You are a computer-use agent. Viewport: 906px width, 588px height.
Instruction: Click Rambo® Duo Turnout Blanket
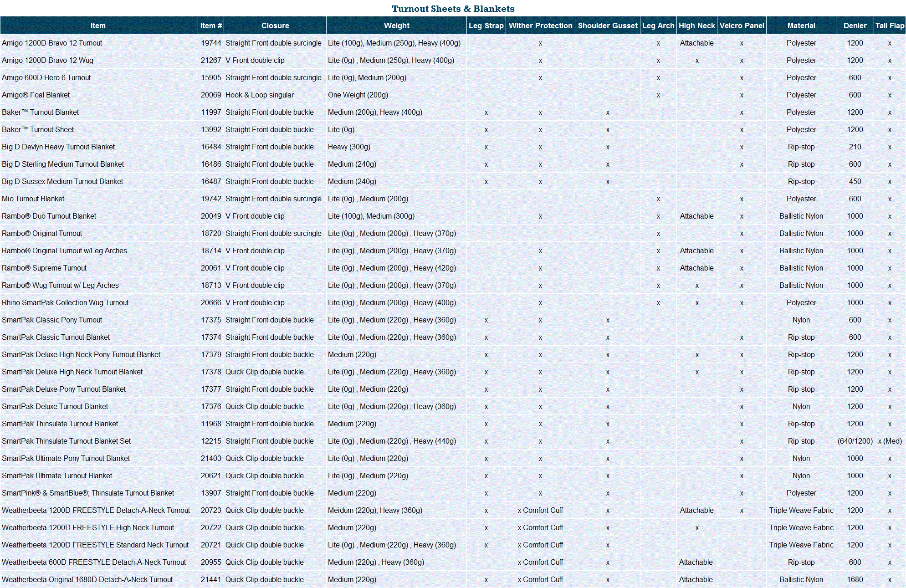click(x=49, y=216)
